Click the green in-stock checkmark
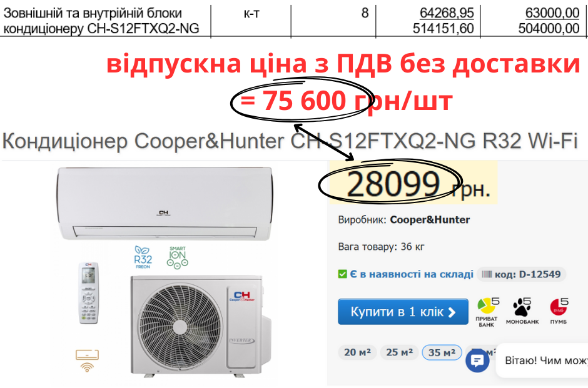588x388 pixels. (342, 274)
